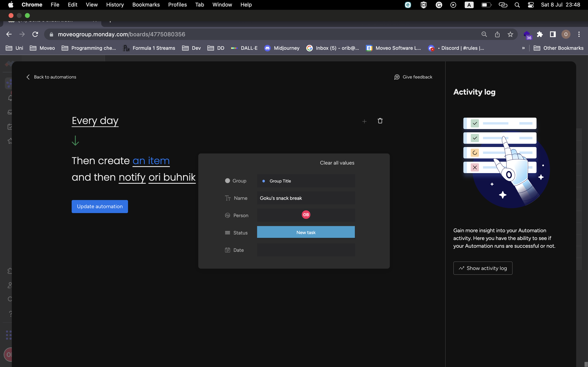Click Show activity log button

pyautogui.click(x=483, y=268)
